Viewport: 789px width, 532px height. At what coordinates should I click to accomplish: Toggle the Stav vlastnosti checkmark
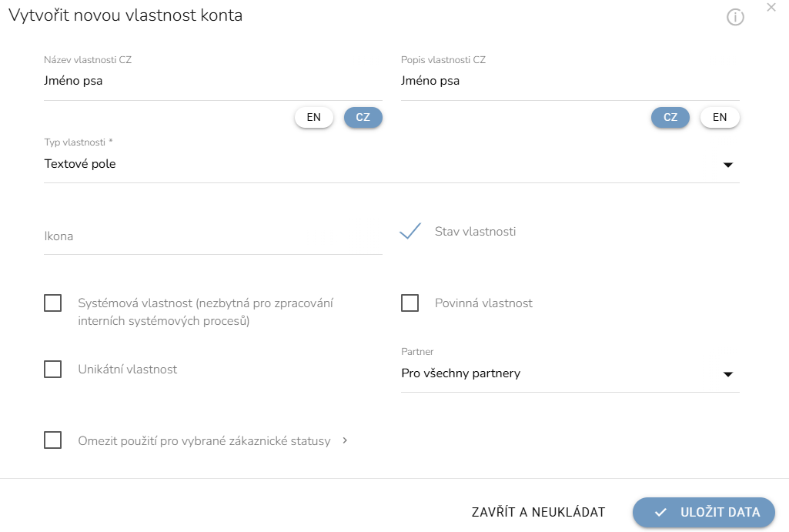click(410, 232)
